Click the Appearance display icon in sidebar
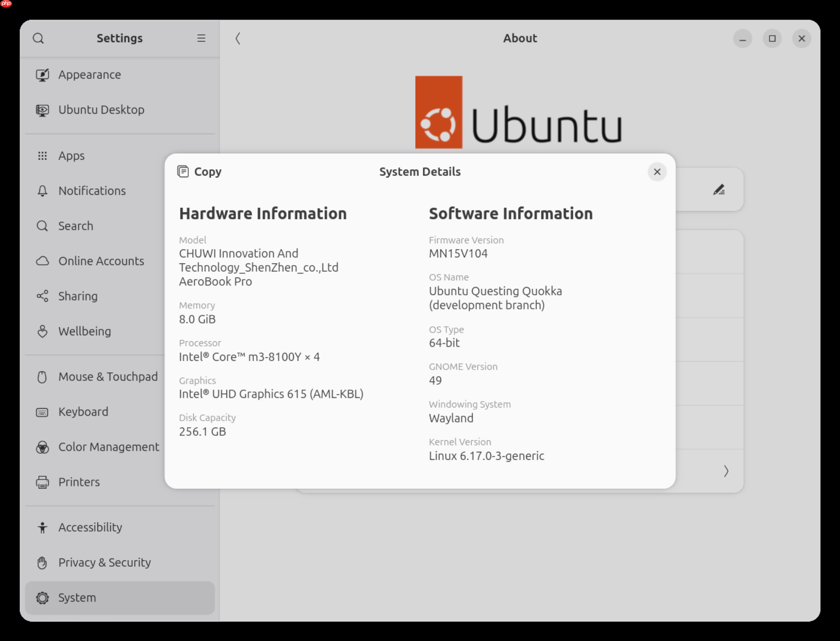This screenshot has width=840, height=641. tap(42, 74)
